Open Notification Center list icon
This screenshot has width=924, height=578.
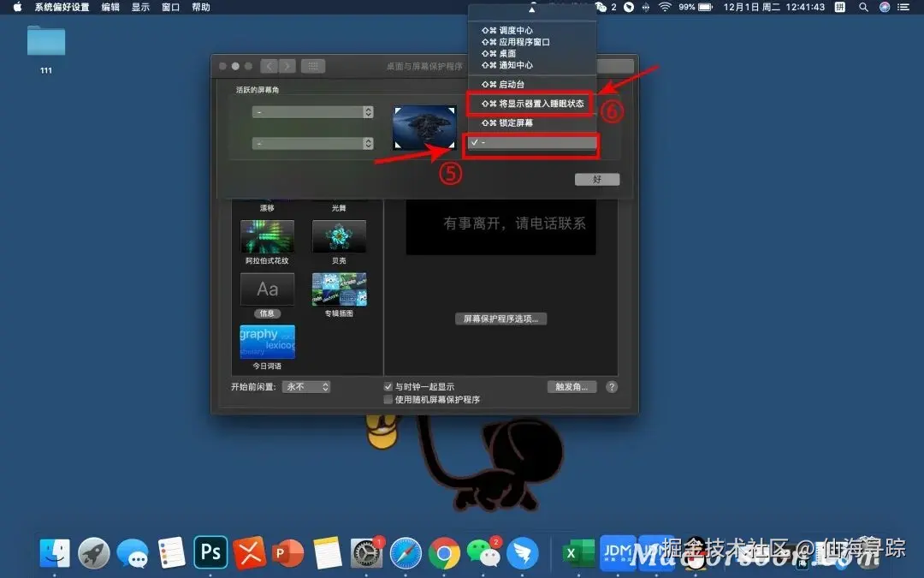pyautogui.click(x=903, y=7)
